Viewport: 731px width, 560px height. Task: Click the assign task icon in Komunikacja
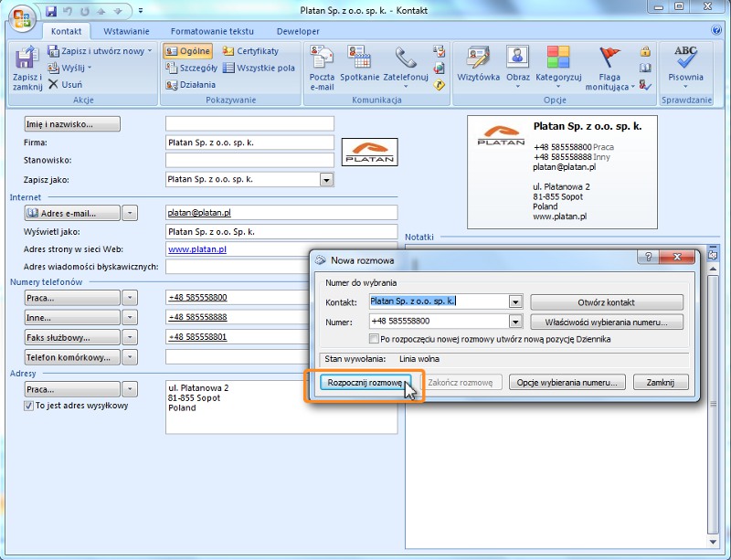[x=439, y=51]
